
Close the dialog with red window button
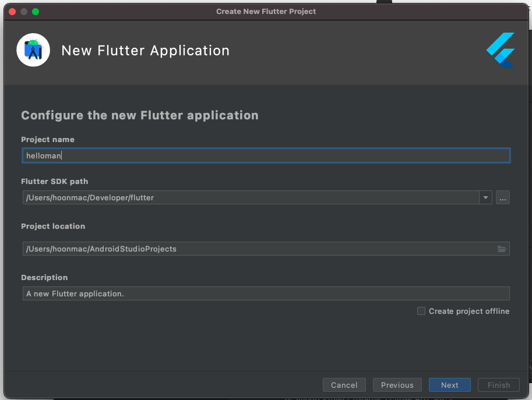[12, 12]
